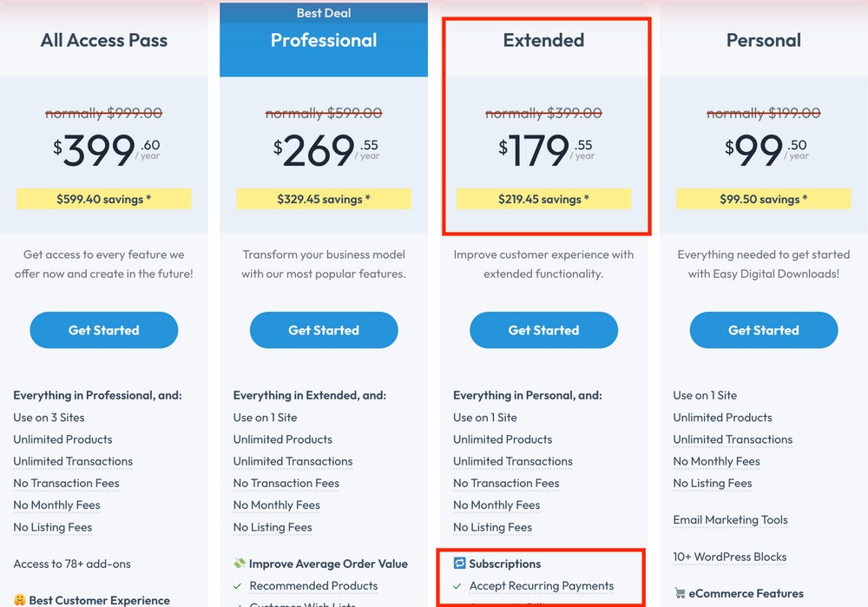Click the shopping cart icon by eCommerce Features
868x607 pixels.
(680, 593)
